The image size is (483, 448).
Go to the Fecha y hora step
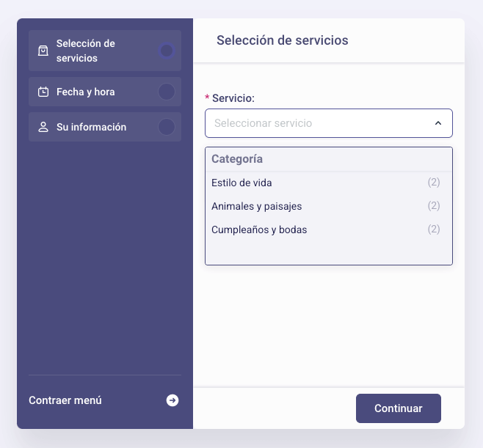(x=105, y=92)
